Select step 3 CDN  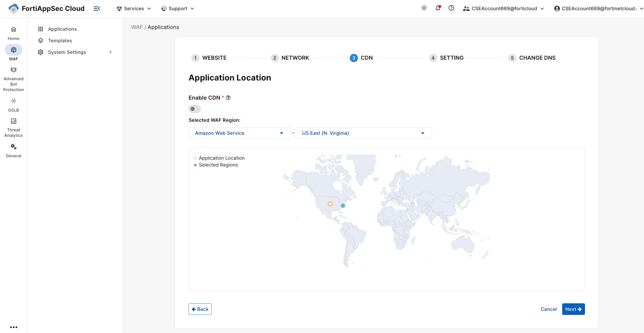[361, 58]
